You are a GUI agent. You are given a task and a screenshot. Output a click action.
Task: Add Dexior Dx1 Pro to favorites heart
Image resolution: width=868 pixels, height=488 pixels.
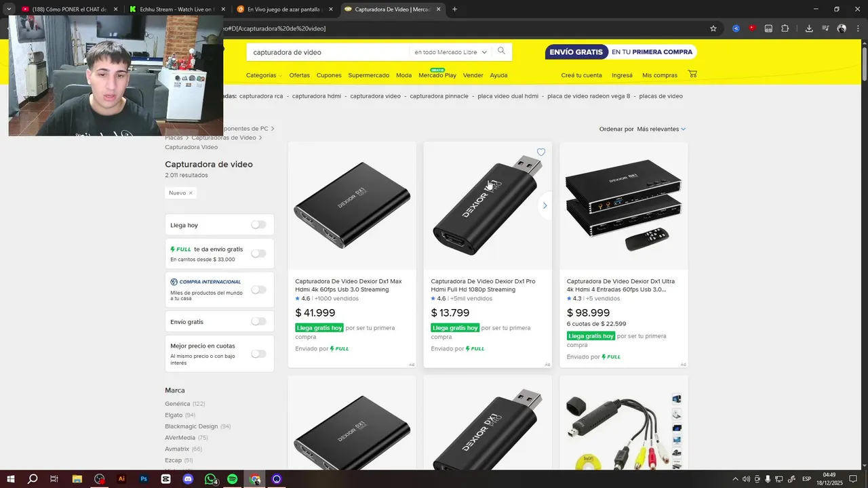click(x=540, y=152)
